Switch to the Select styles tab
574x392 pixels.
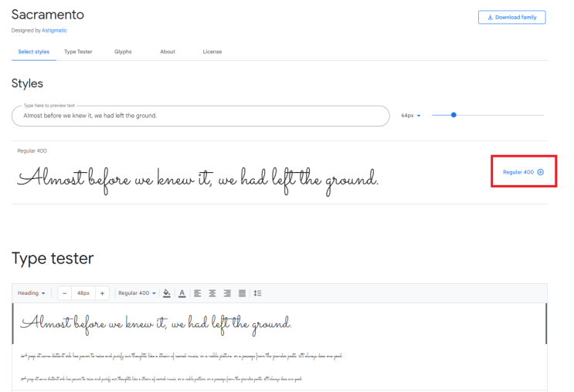(x=34, y=52)
